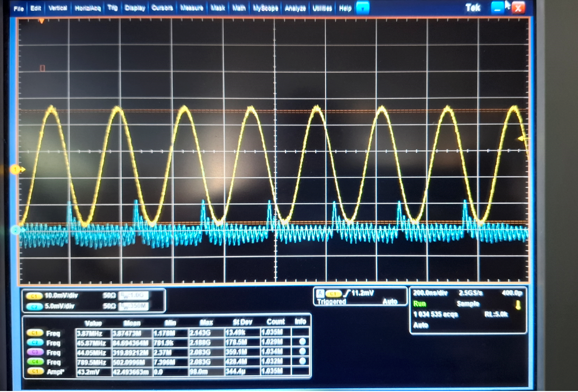Viewport: 578px width, 392px height.
Task: Click the cyan C2 badge in Freq measurement row
Action: pos(35,343)
